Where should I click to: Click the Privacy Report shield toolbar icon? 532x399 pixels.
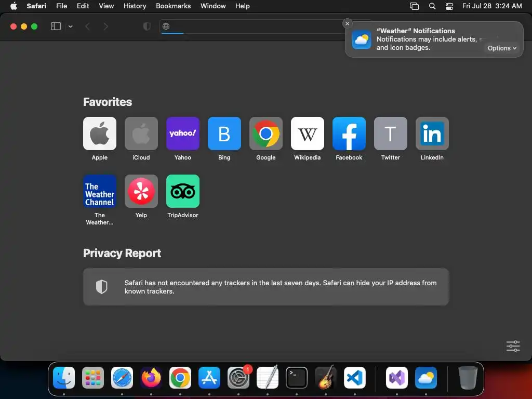pos(147,26)
